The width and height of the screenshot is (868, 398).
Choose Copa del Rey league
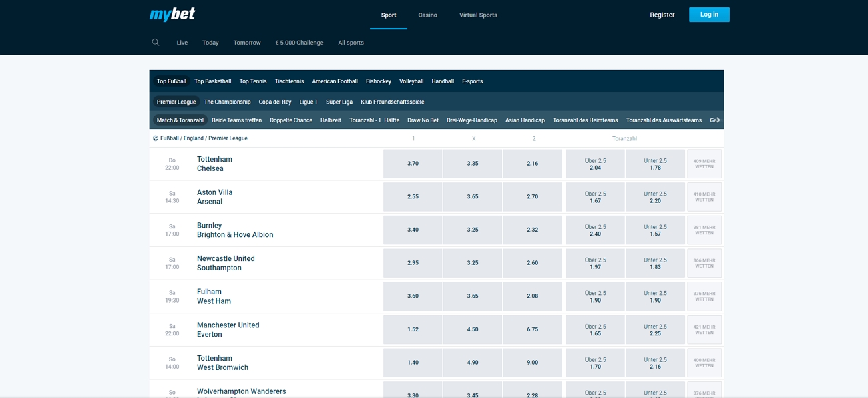click(x=275, y=102)
